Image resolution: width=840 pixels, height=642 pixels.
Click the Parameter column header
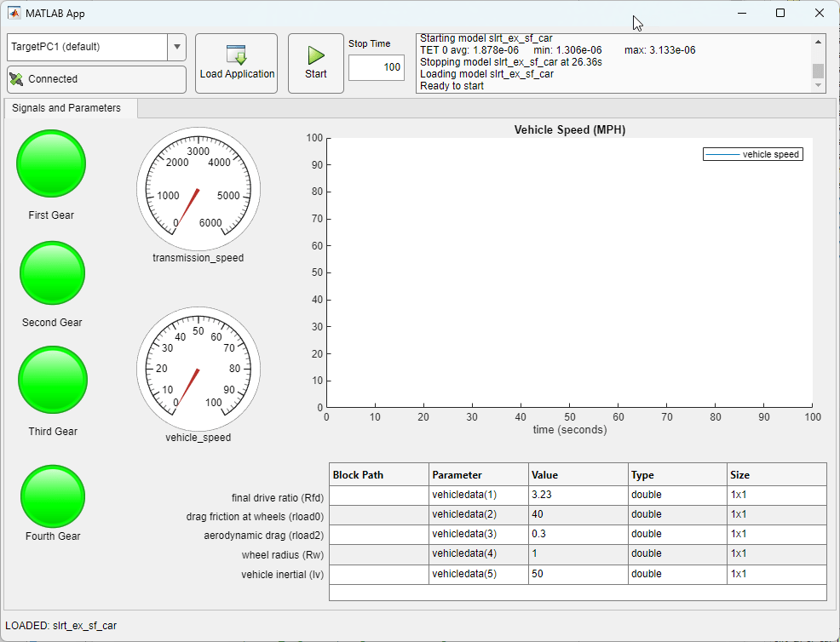[478, 475]
